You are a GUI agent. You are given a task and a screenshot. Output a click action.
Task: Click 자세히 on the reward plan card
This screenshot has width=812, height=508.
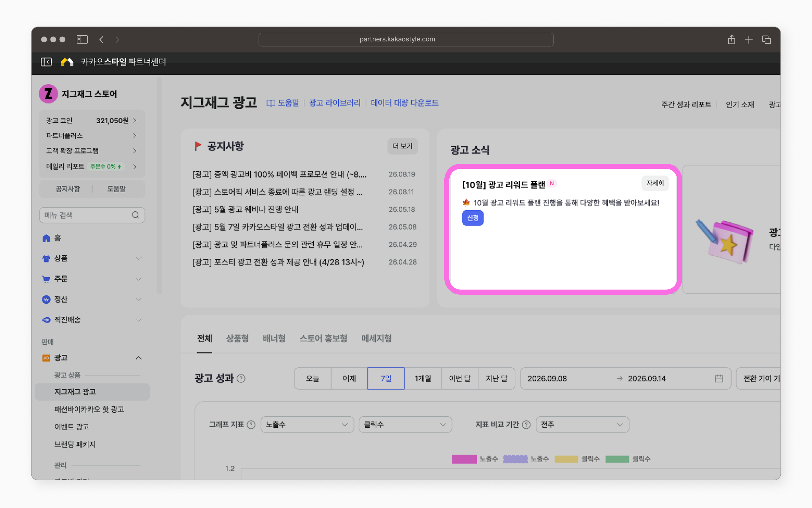[x=655, y=183]
